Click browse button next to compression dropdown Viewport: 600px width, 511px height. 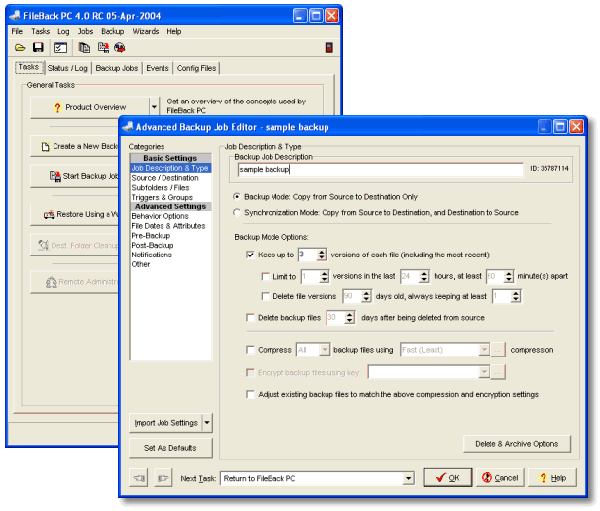coord(498,350)
